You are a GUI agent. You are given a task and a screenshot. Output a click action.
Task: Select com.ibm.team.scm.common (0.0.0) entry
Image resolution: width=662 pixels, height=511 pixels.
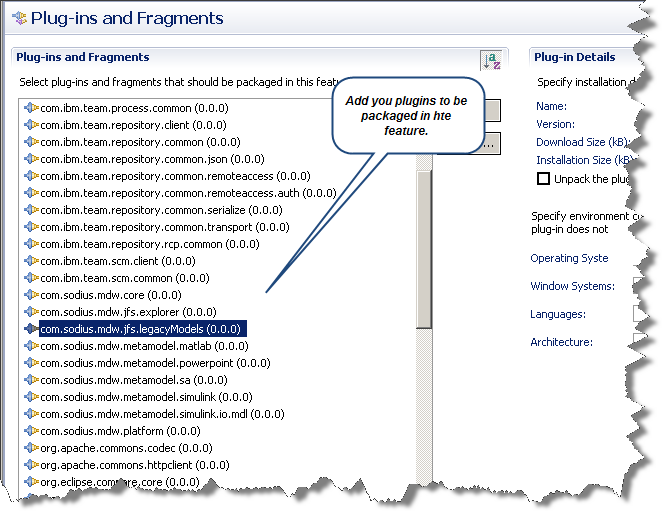[x=125, y=278]
